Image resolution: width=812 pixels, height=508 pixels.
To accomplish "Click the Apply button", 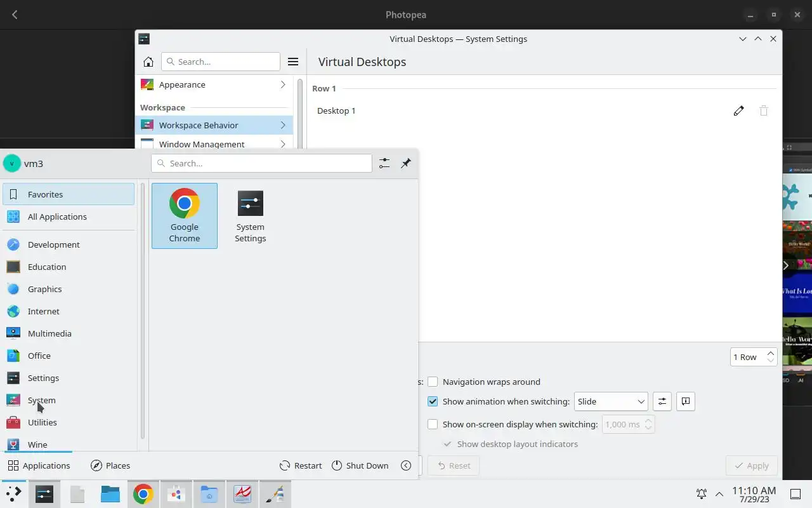I will click(x=751, y=465).
